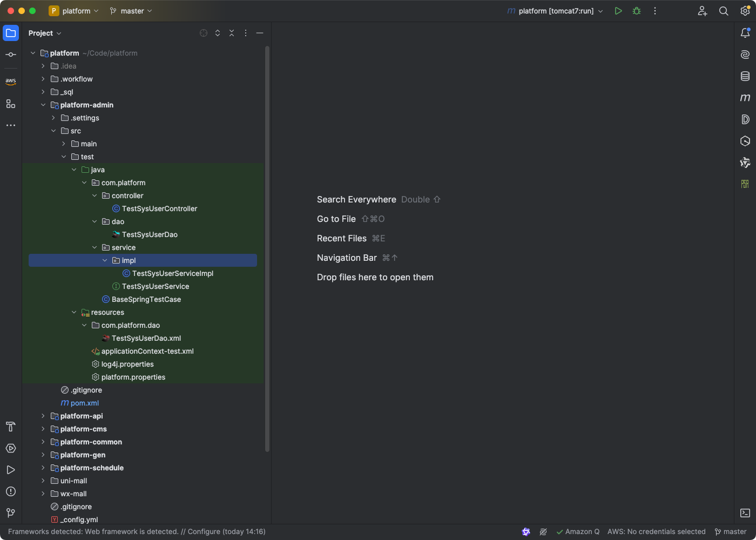This screenshot has width=756, height=540.
Task: Open Code With Me add-user icon
Action: pos(703,11)
